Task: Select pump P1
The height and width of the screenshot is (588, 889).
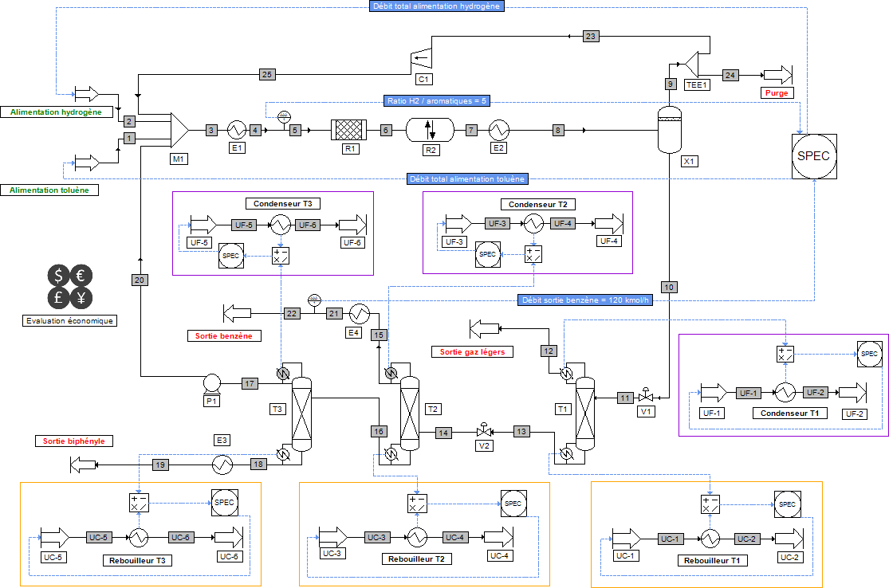Action: coord(210,383)
